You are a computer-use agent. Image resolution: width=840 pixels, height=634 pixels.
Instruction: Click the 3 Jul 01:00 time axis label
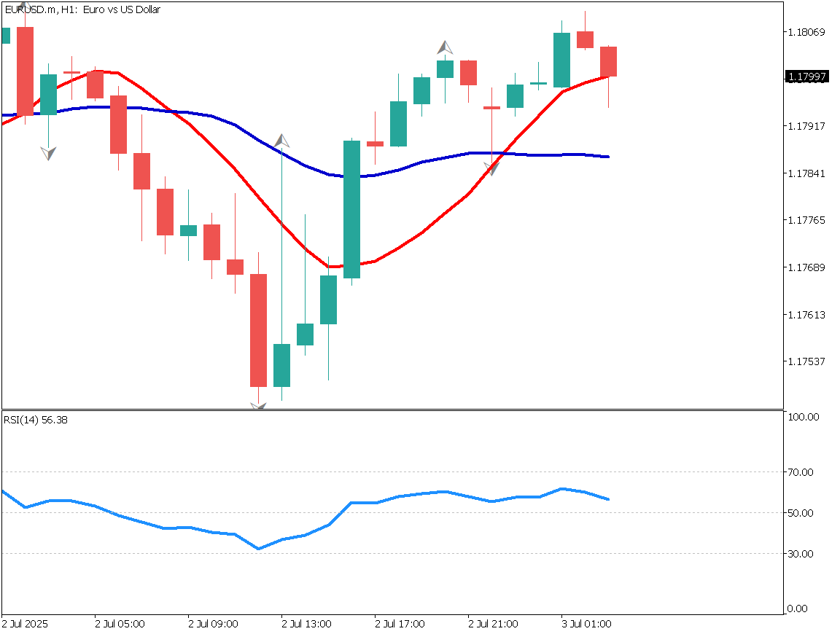coord(586,624)
